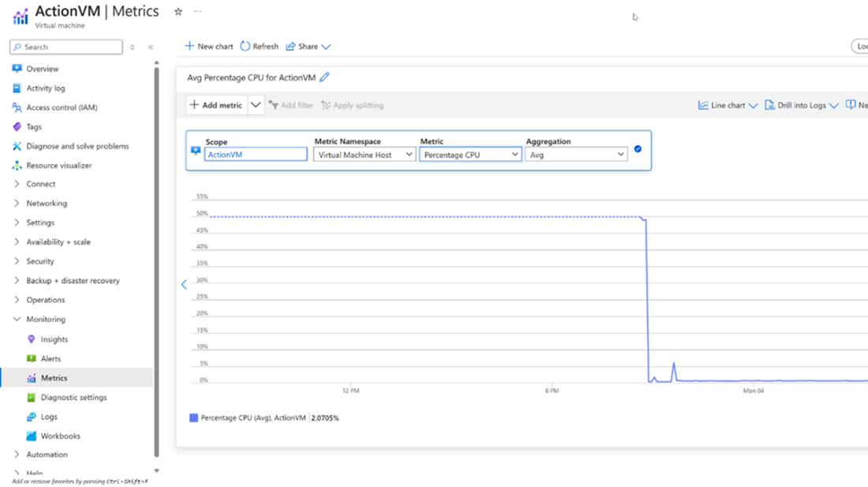Click the Diagnose and solve problems wrench icon

(x=17, y=146)
